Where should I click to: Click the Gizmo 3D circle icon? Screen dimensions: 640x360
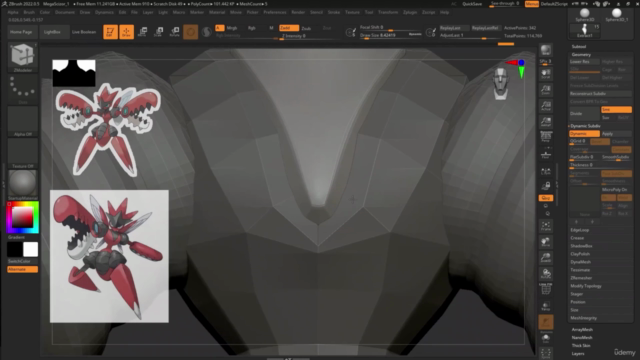click(x=191, y=32)
